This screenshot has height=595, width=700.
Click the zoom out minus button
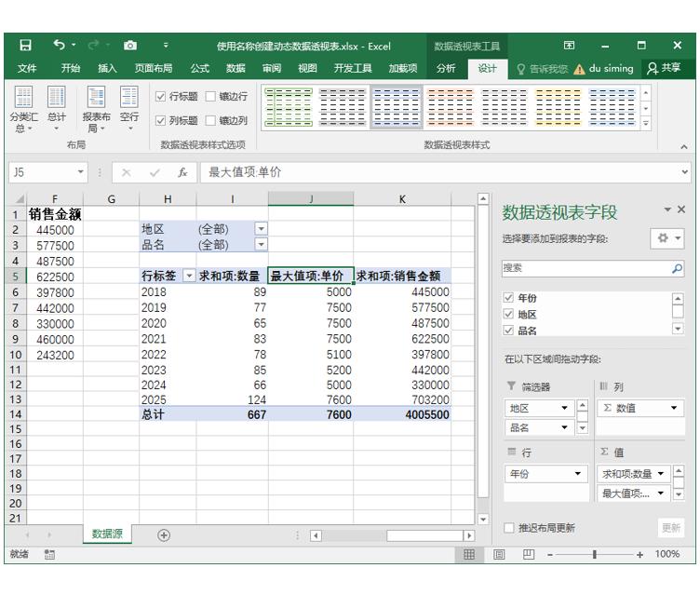[550, 554]
